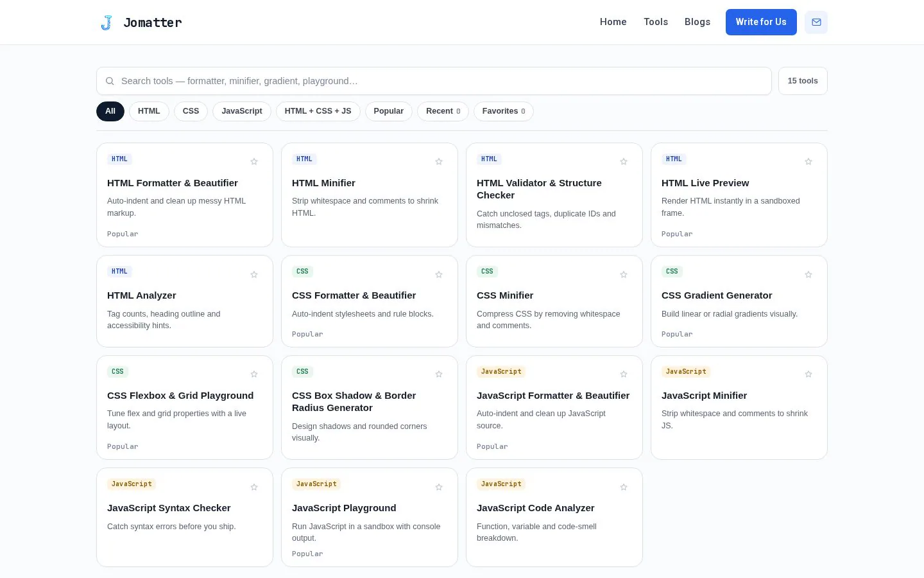
Task: Favorite the HTML Formatter & Beautifier card
Action: tap(254, 162)
